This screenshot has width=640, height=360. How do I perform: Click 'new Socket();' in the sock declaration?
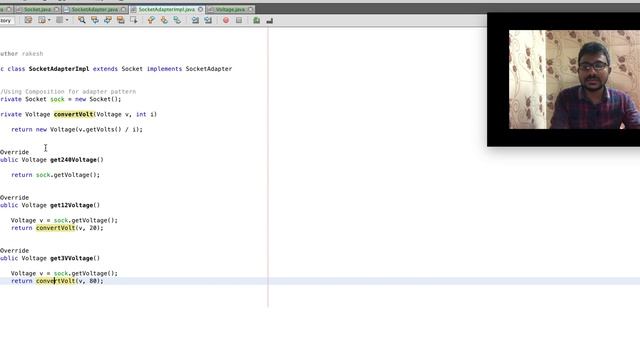point(98,99)
